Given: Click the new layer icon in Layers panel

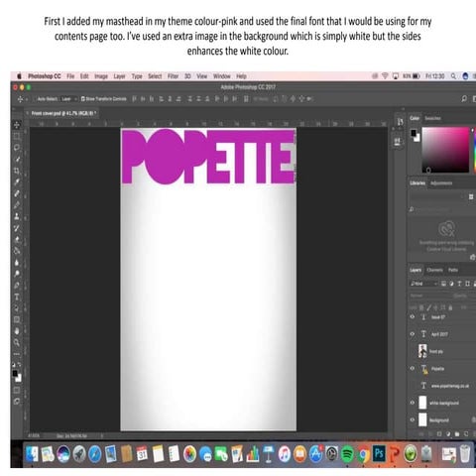Looking at the screenshot, I should pyautogui.click(x=466, y=434).
